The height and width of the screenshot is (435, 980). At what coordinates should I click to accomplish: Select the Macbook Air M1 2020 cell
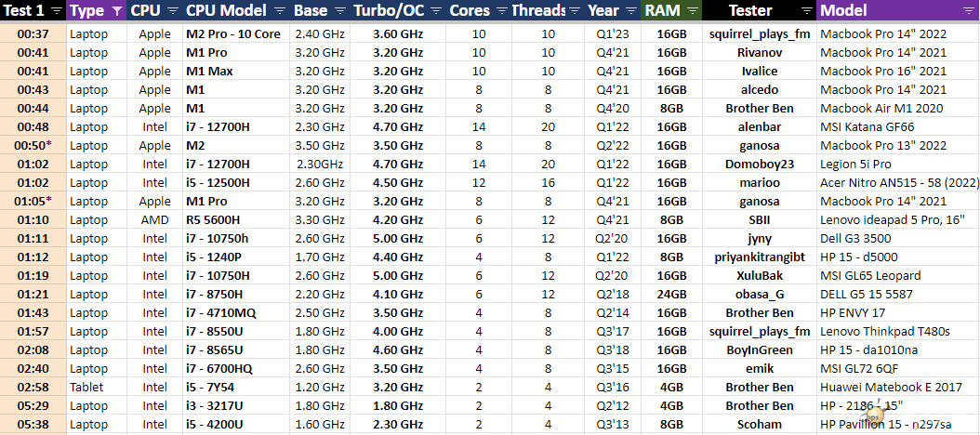point(898,109)
